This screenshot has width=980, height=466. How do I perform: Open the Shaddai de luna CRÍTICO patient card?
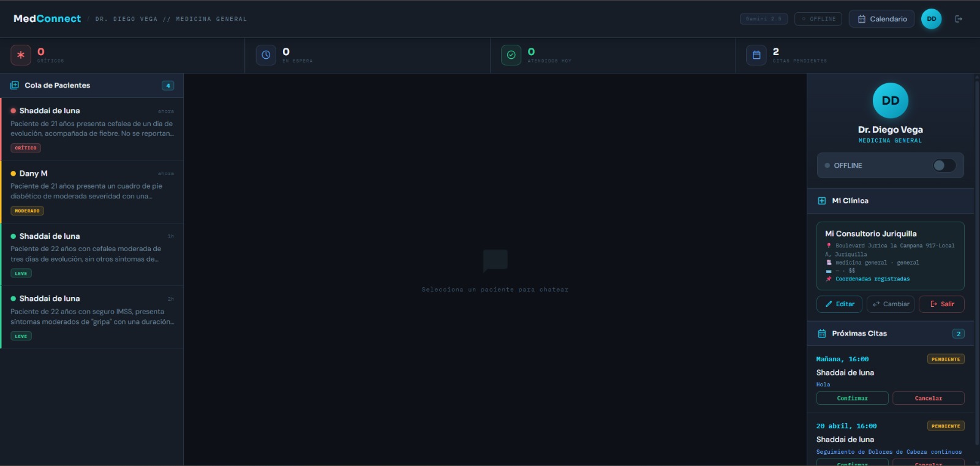coord(92,129)
